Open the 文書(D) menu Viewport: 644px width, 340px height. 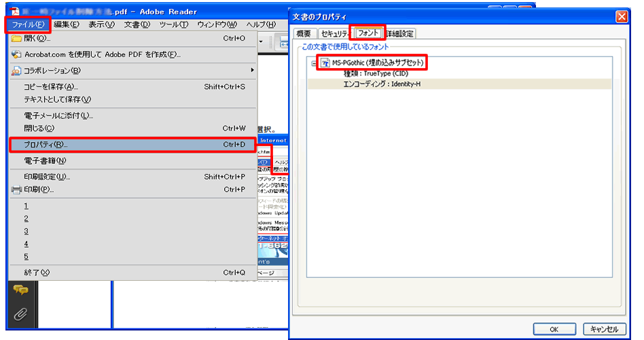(x=137, y=24)
